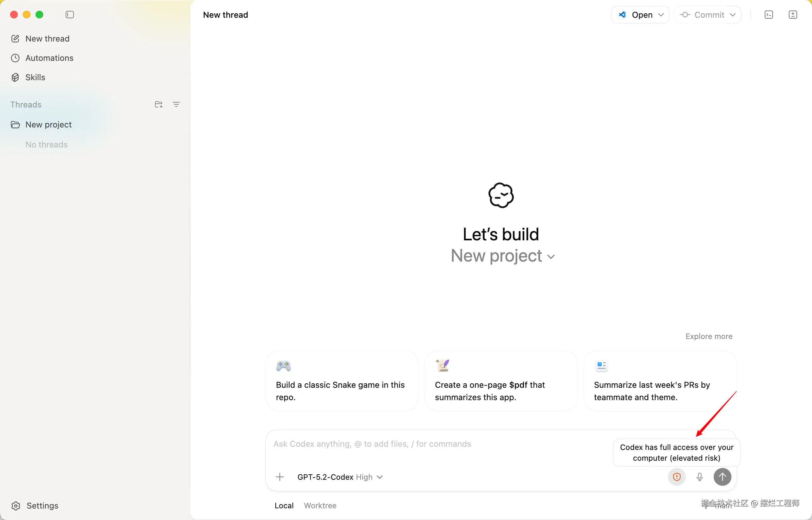Open Settings at bottom of sidebar
The width and height of the screenshot is (812, 520).
(42, 505)
